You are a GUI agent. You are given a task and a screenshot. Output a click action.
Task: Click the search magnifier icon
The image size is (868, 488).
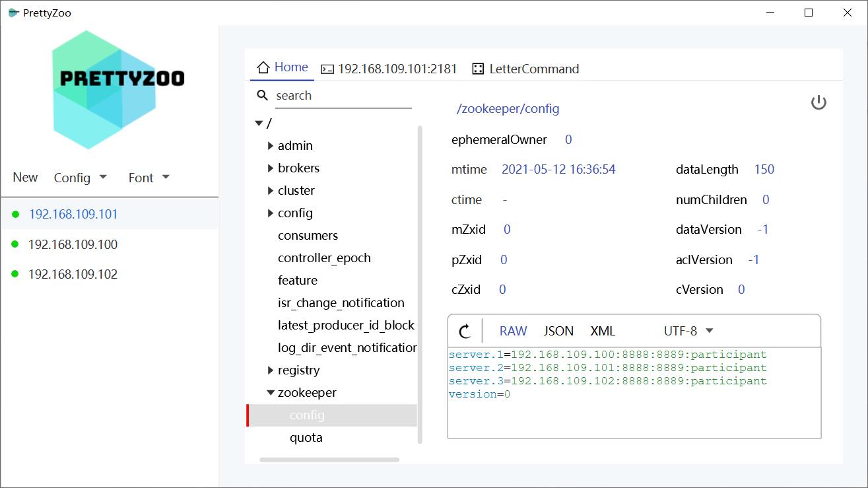(x=262, y=95)
